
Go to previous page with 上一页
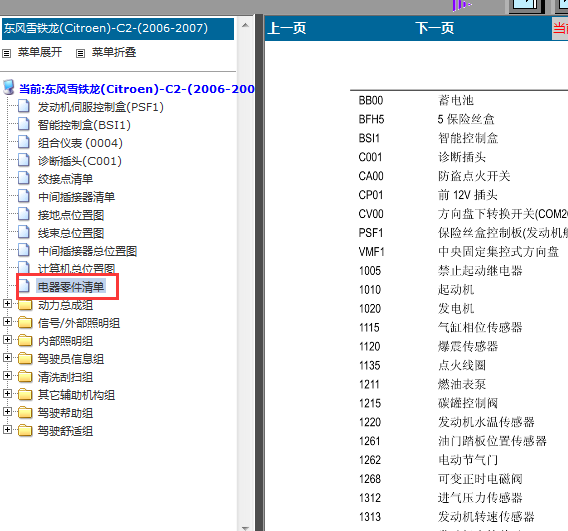coord(287,28)
